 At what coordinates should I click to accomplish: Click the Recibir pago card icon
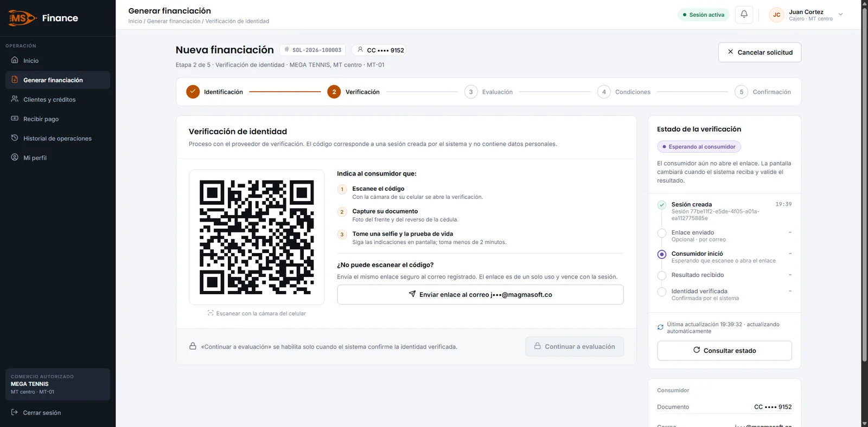pyautogui.click(x=15, y=119)
